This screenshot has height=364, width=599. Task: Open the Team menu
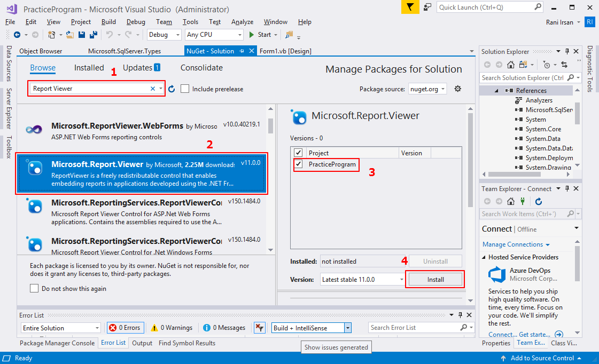pyautogui.click(x=164, y=22)
